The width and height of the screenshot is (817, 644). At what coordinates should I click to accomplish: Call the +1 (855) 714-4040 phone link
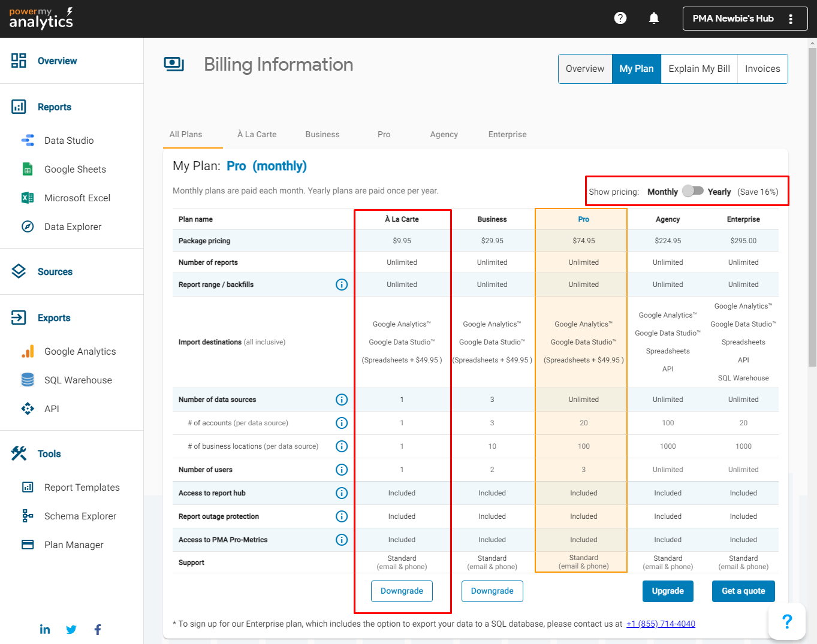click(661, 624)
